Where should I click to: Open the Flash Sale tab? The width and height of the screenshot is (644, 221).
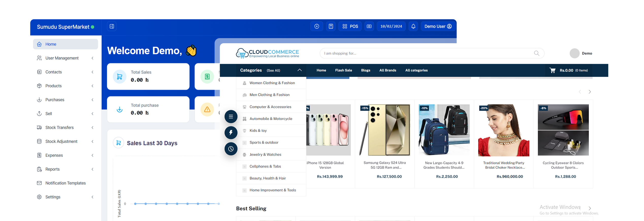pos(343,70)
